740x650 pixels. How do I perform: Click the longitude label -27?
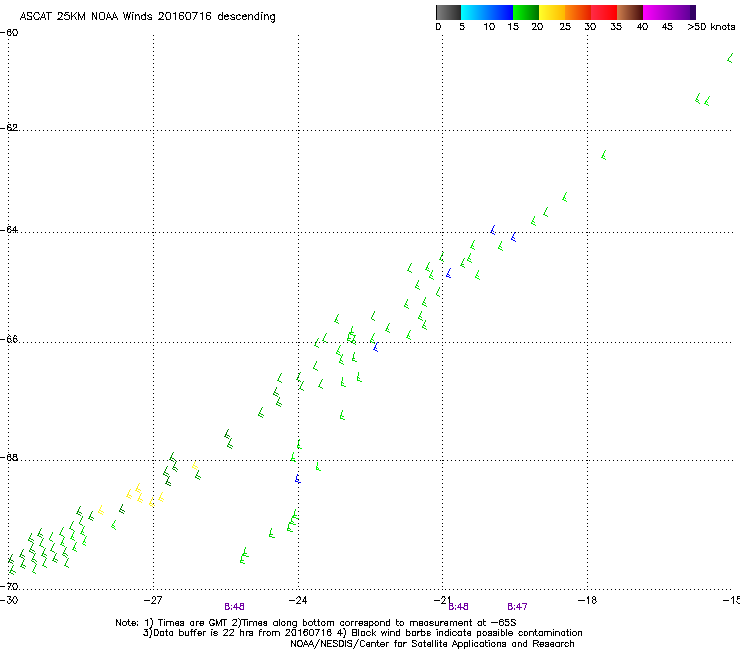[x=153, y=600]
